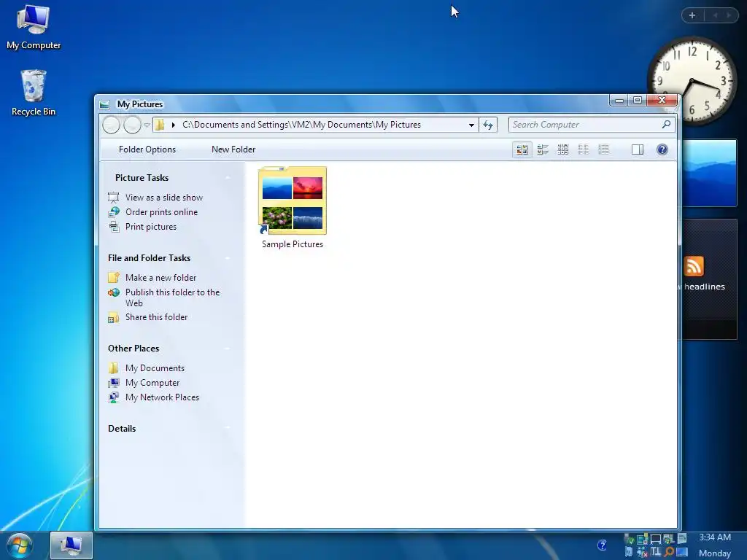Open My Computer from Other Places
The height and width of the screenshot is (560, 747).
coord(152,383)
